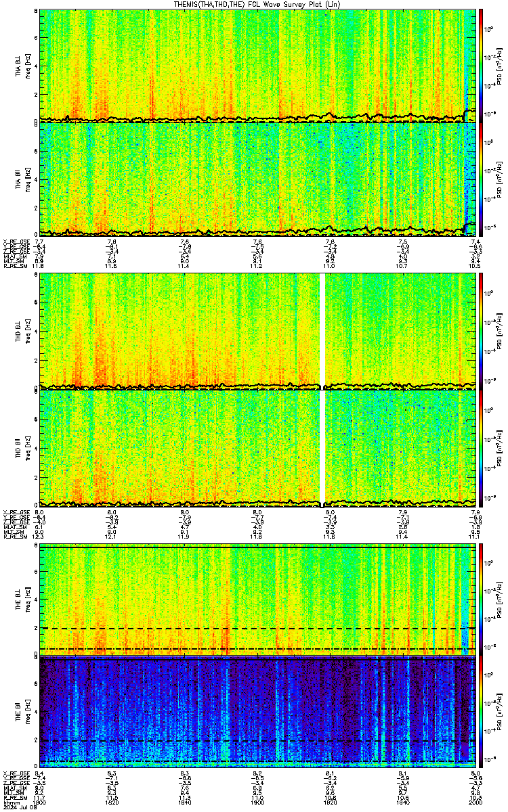Click the color bar beside THA B-parallel panel

click(x=481, y=179)
